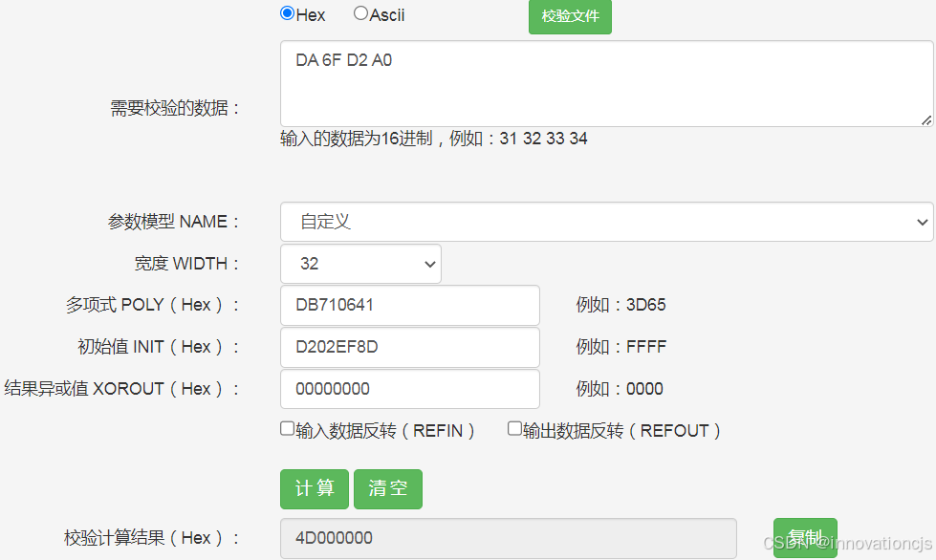Image resolution: width=936 pixels, height=560 pixels.
Task: Click the textarea resize handle corner
Action: tap(925, 119)
